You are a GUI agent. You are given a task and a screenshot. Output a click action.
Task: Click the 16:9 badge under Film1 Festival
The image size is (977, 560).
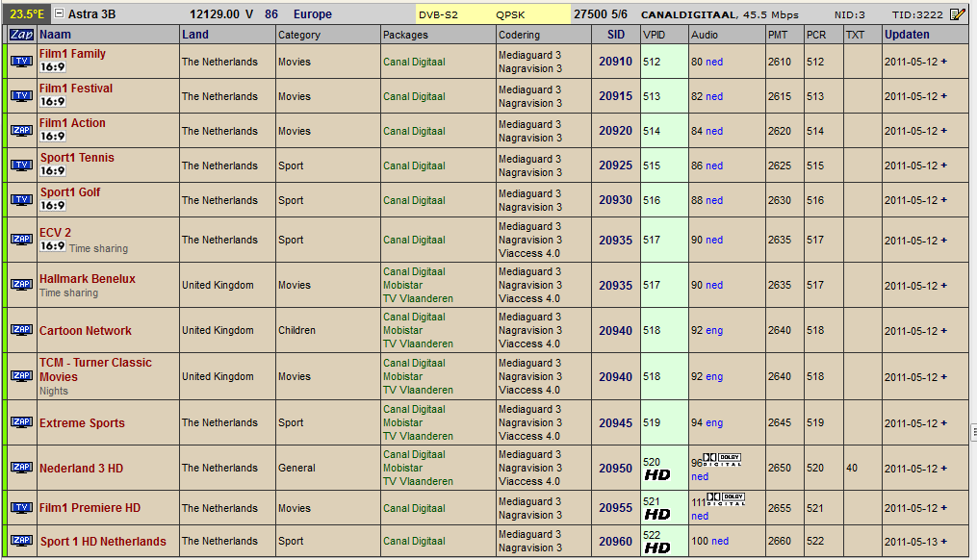coord(53,102)
